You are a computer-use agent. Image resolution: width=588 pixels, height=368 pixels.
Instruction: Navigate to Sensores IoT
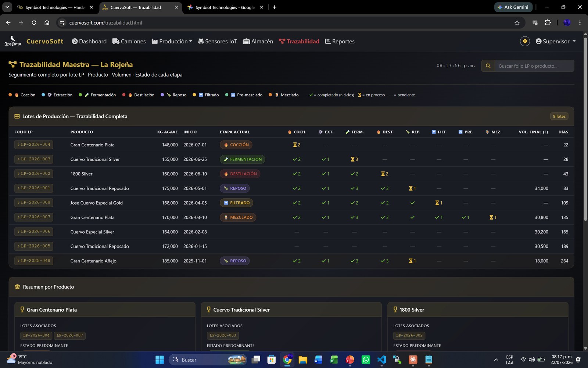[218, 41]
